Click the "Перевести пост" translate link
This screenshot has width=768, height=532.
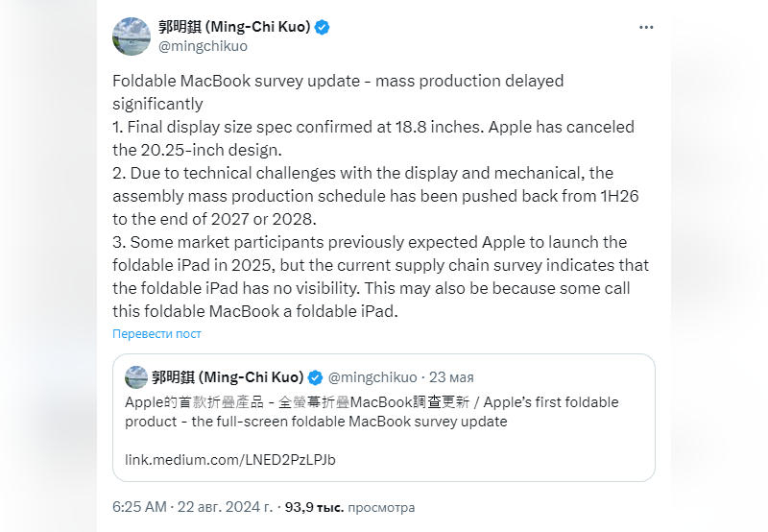tap(156, 334)
